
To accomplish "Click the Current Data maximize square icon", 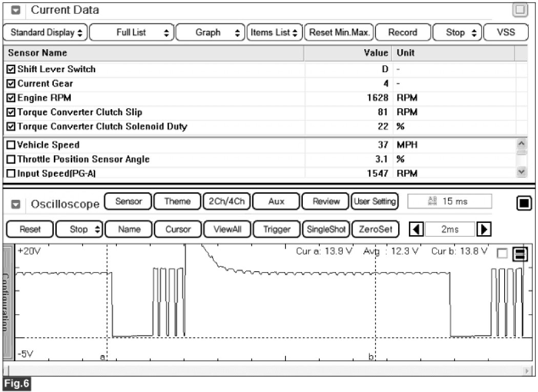I will click(x=520, y=10).
